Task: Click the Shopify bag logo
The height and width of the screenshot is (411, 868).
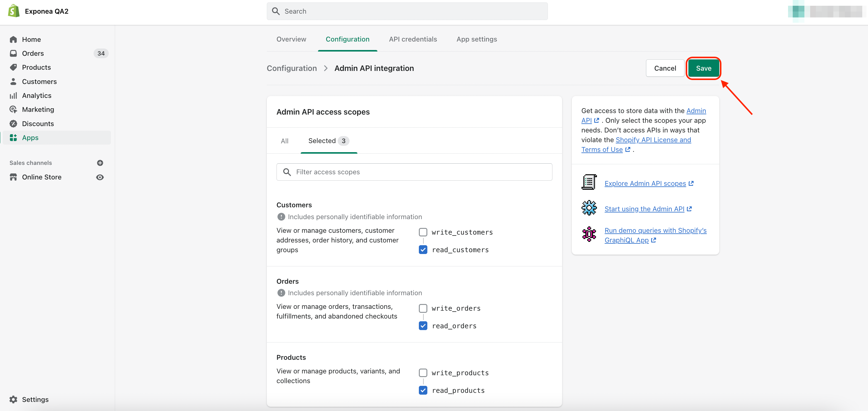Action: point(14,11)
